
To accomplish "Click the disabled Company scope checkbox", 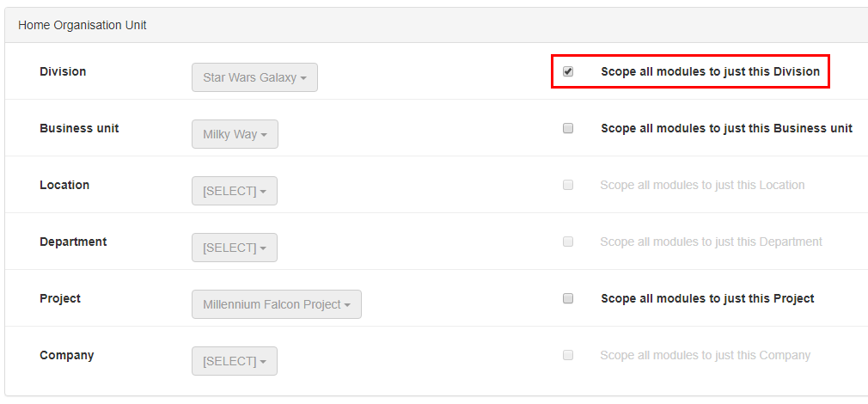I will 568,355.
